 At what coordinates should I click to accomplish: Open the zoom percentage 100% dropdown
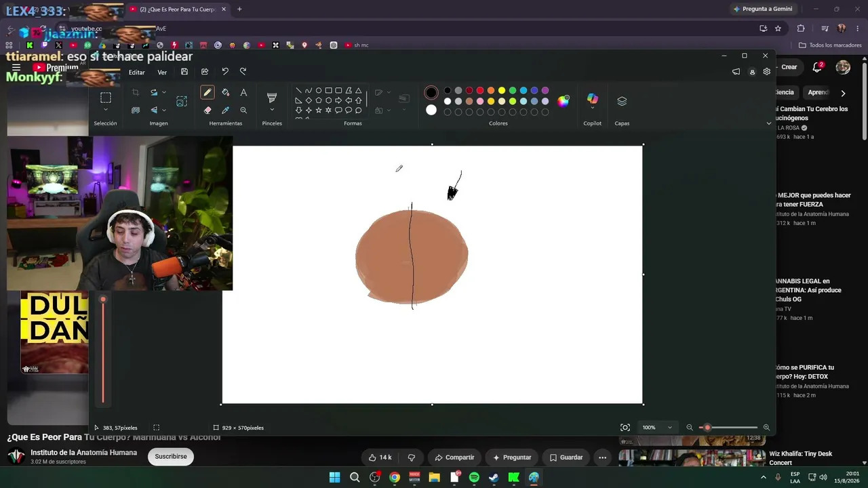(657, 428)
